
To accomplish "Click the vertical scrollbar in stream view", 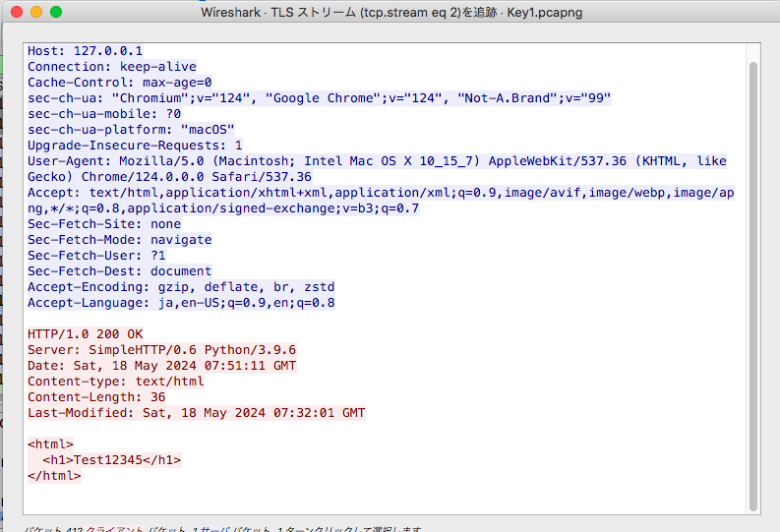I will (753, 286).
